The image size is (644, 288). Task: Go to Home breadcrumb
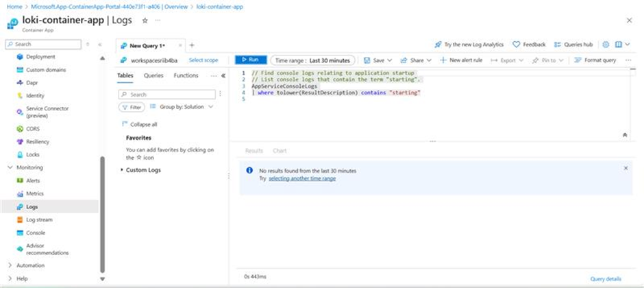click(x=14, y=7)
